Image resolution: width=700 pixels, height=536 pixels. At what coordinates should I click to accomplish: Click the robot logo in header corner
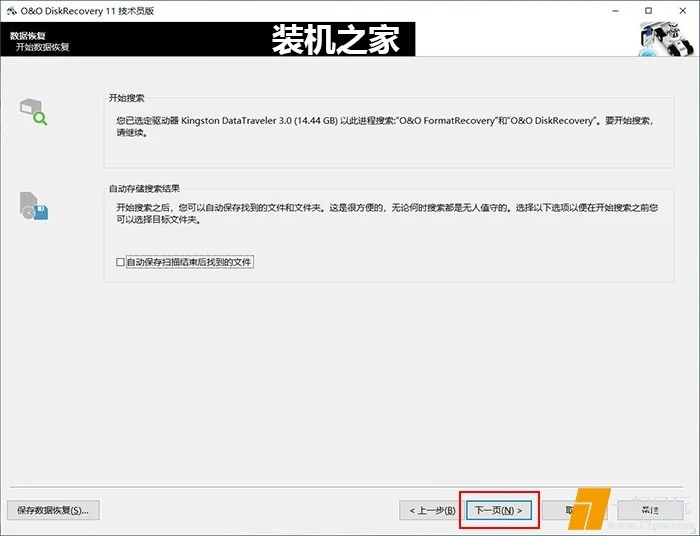coord(664,38)
